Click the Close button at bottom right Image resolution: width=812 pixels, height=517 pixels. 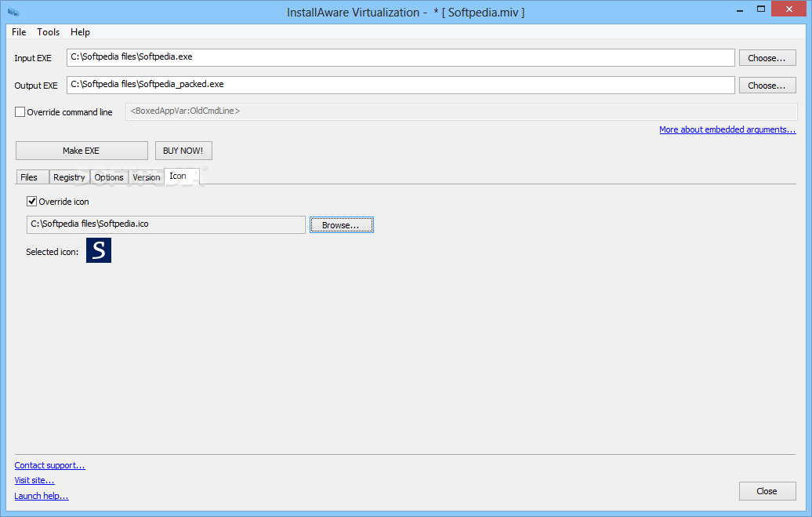(x=767, y=491)
